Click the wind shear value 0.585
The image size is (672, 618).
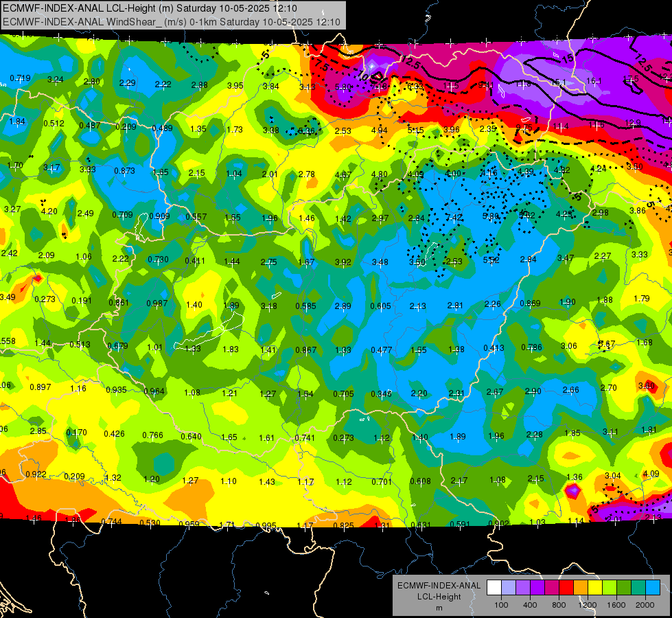click(x=305, y=306)
